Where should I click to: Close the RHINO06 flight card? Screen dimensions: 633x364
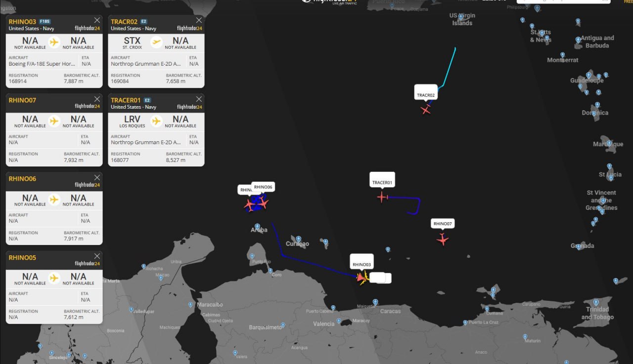point(97,177)
